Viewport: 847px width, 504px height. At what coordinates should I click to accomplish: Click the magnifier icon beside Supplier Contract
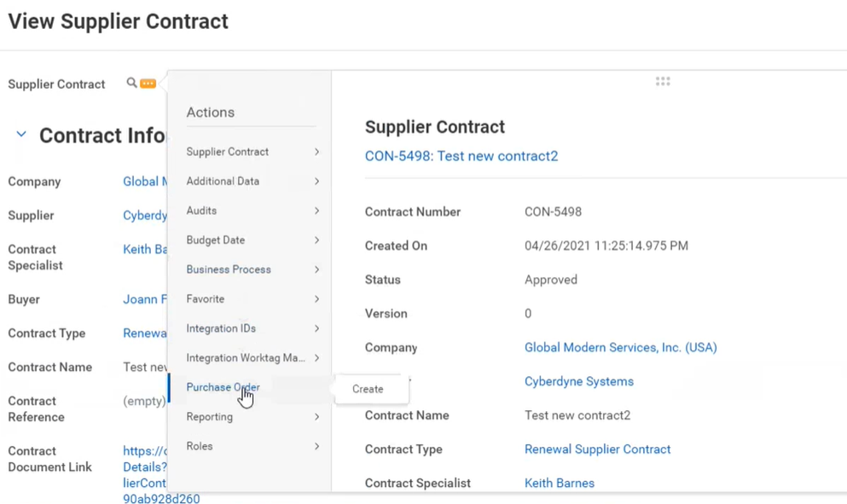click(131, 83)
